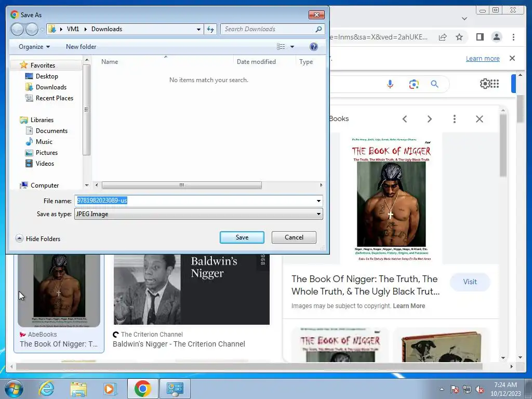Click the Google search magnifier icon
Viewport: 532px width, 399px height.
click(434, 84)
